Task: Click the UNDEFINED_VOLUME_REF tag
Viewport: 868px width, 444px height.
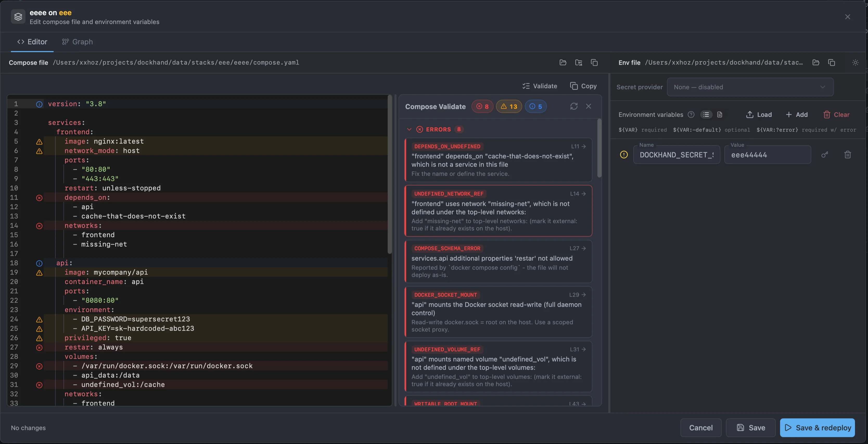Action: 447,349
